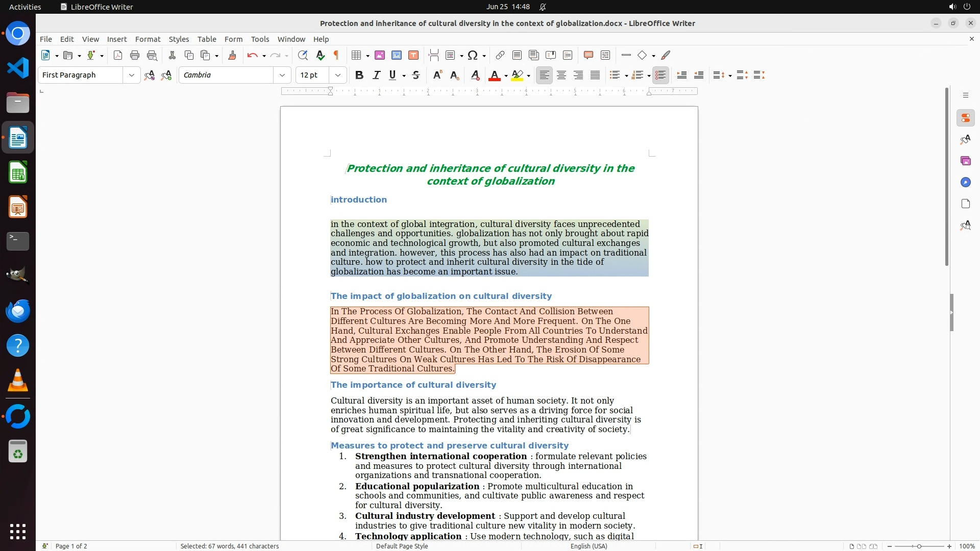Open the Styles menu
Image resolution: width=980 pixels, height=551 pixels.
[179, 39]
